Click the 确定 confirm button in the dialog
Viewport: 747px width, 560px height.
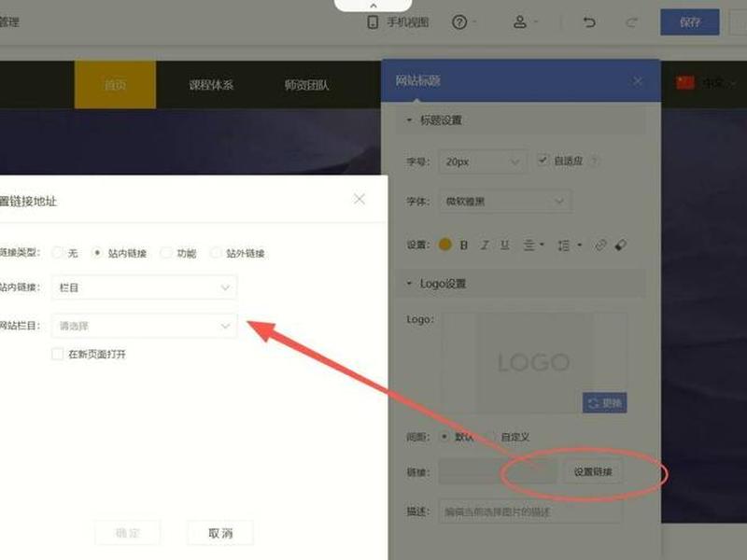click(x=128, y=532)
